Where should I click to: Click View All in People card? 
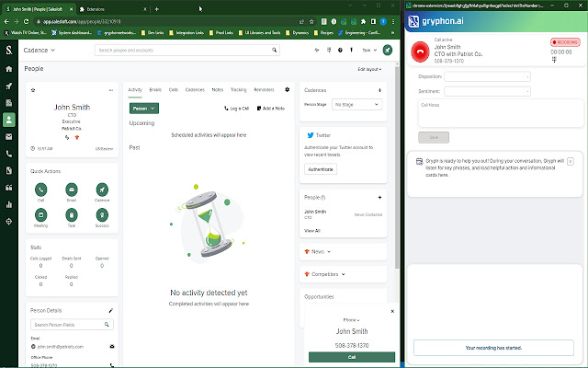[312, 231]
